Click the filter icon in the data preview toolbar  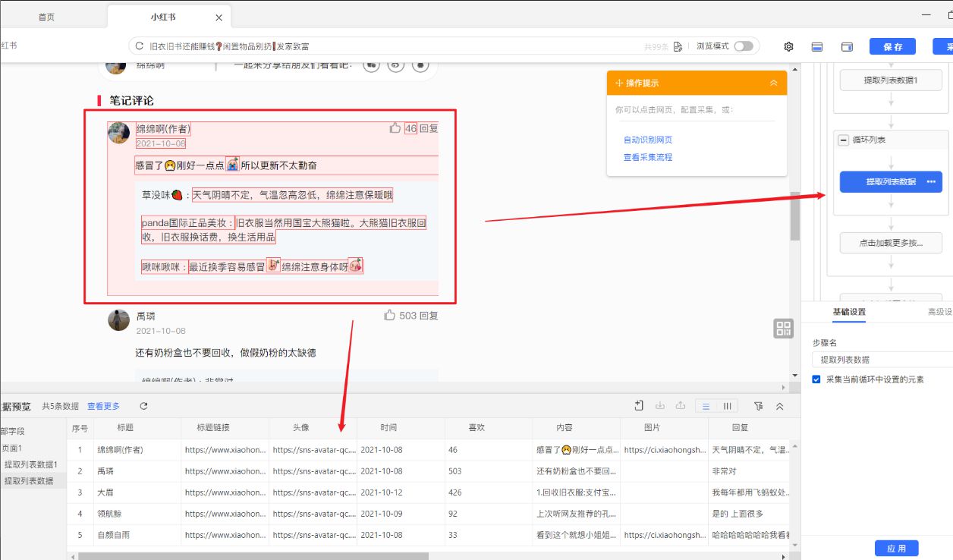point(759,406)
